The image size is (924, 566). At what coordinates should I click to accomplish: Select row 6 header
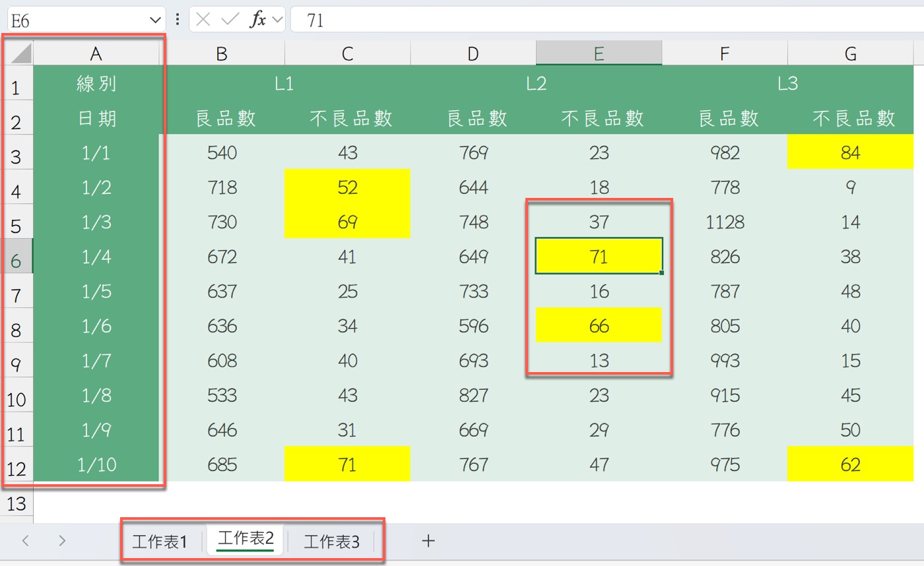coord(16,260)
